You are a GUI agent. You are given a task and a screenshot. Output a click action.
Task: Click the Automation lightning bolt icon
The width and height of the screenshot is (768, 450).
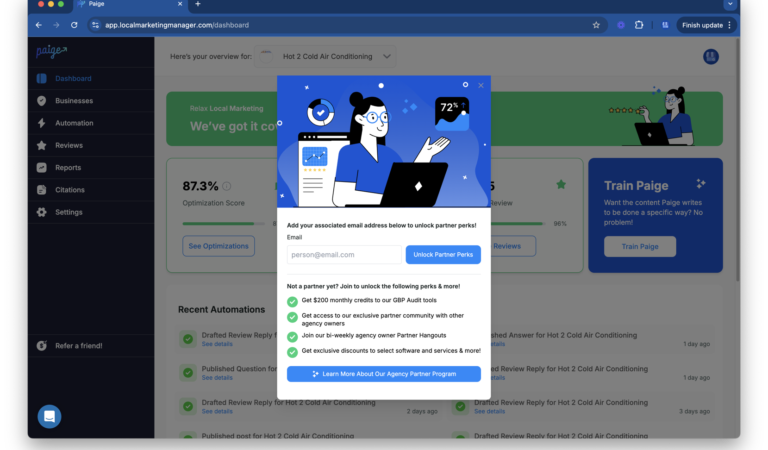42,123
